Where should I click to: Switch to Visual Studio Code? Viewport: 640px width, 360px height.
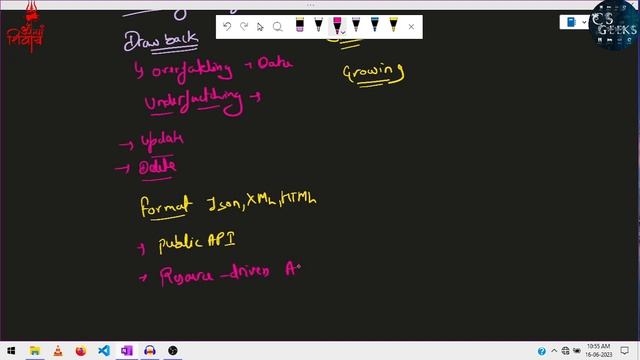(104, 351)
